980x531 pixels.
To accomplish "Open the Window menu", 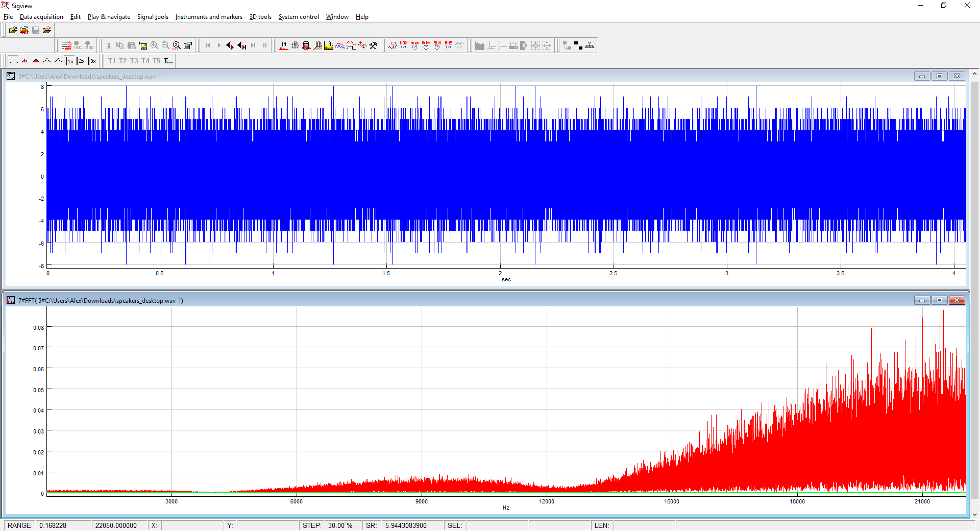I will click(337, 17).
